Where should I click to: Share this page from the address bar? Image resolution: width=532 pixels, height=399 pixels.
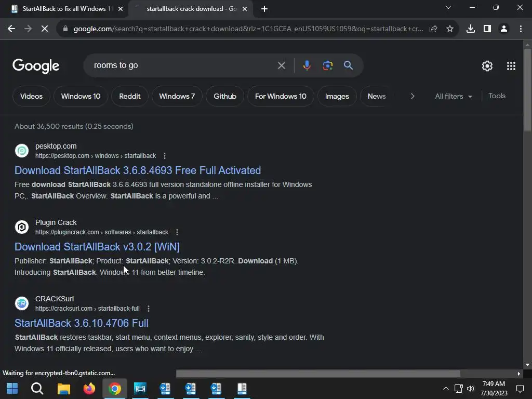[x=433, y=29]
